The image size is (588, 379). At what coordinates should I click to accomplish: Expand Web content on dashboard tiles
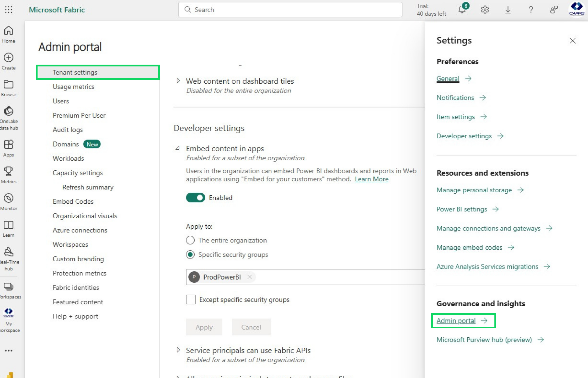[178, 81]
